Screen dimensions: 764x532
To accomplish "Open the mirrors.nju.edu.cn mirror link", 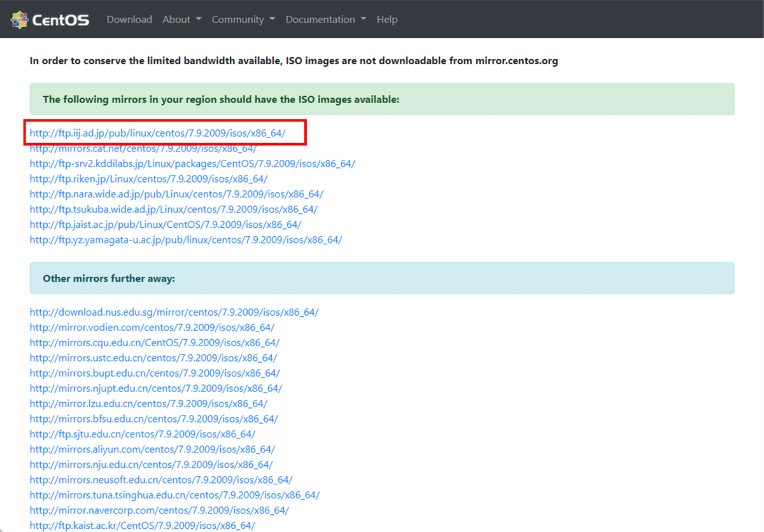I will [x=152, y=465].
